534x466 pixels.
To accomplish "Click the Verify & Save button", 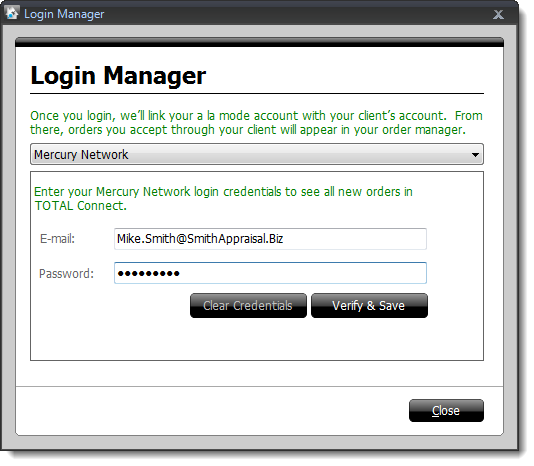I will coord(369,306).
